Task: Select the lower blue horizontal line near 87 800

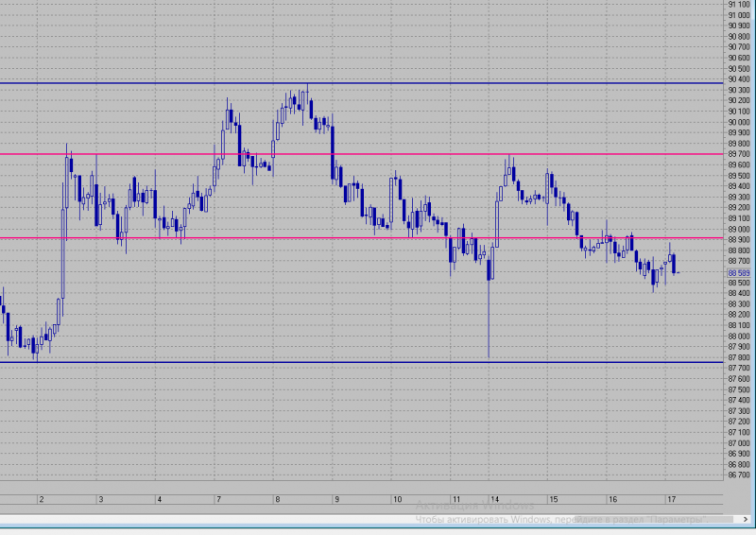Action: tap(362, 362)
